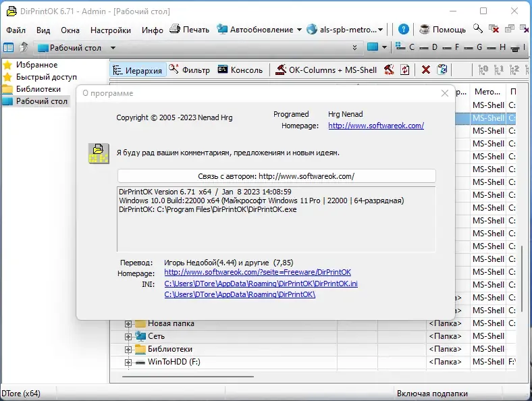Click OK-Columns + MS-Shell button
The width and height of the screenshot is (532, 401).
click(x=325, y=70)
